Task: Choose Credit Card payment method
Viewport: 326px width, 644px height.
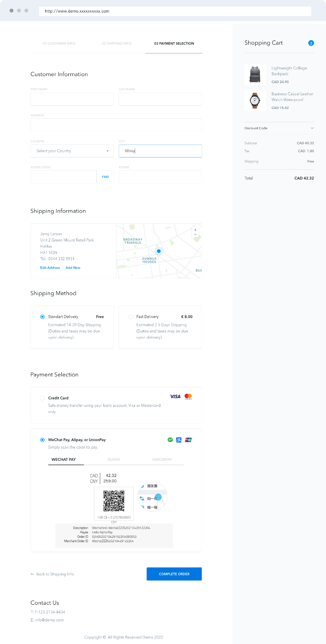Action: click(x=42, y=398)
